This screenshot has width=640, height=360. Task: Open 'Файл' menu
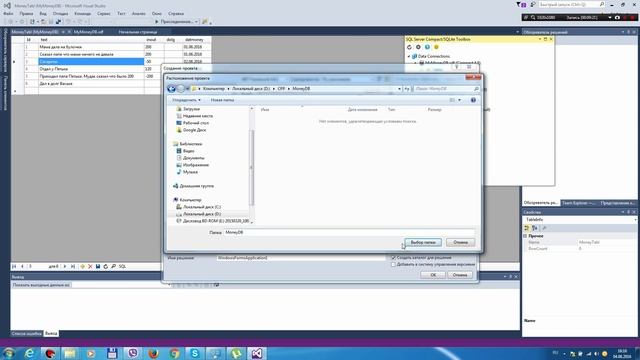click(8, 13)
